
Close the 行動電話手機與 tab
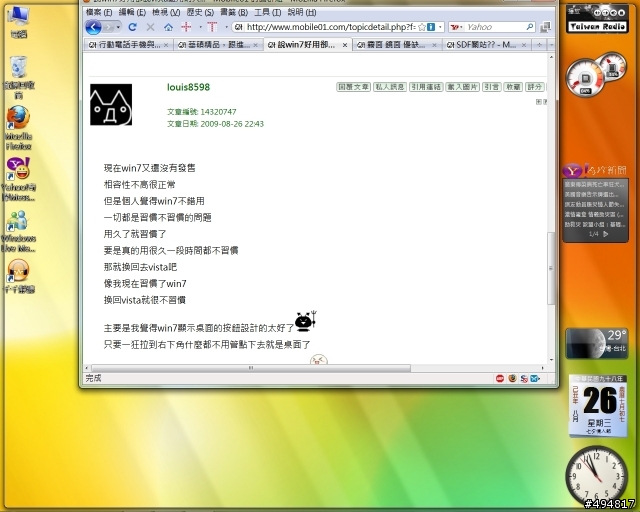[166, 45]
